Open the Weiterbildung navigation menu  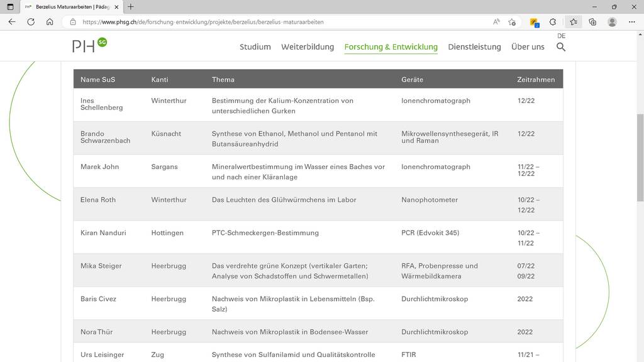308,47
